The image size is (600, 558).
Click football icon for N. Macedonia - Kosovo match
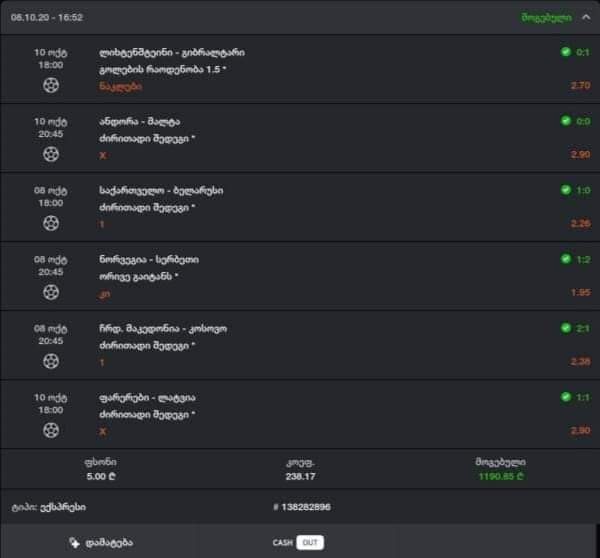pos(51,361)
